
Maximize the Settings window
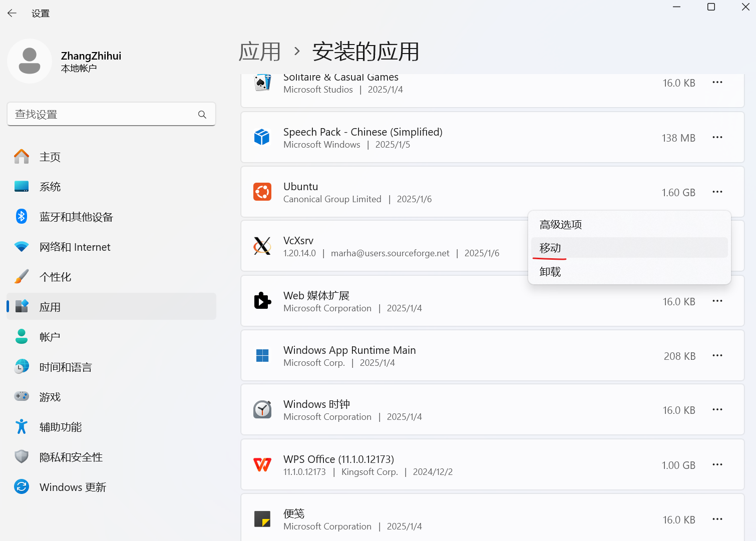[711, 7]
